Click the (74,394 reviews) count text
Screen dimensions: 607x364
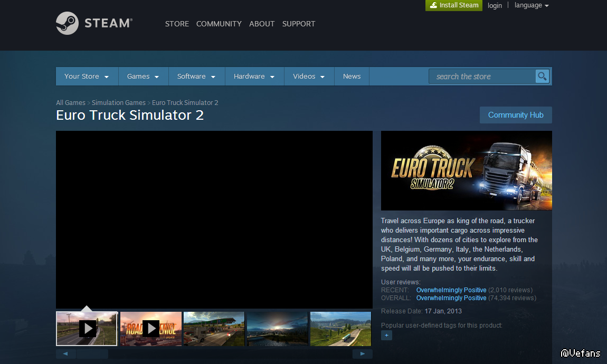[x=512, y=298]
